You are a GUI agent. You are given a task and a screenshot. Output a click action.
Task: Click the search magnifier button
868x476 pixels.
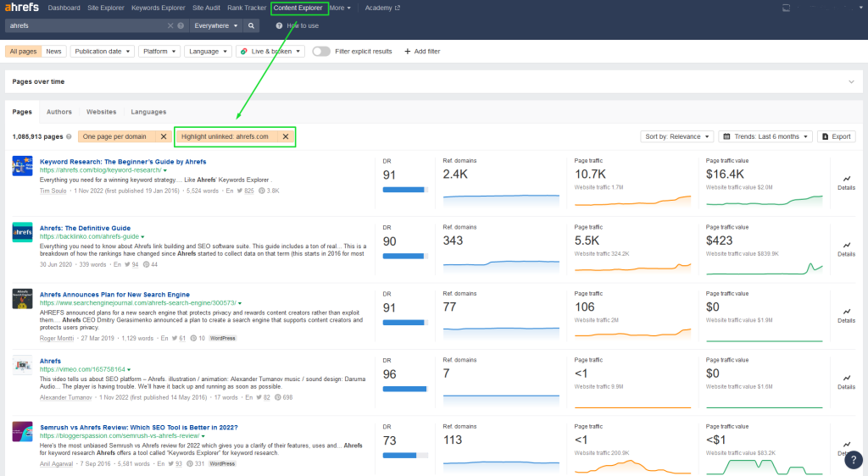(x=251, y=25)
